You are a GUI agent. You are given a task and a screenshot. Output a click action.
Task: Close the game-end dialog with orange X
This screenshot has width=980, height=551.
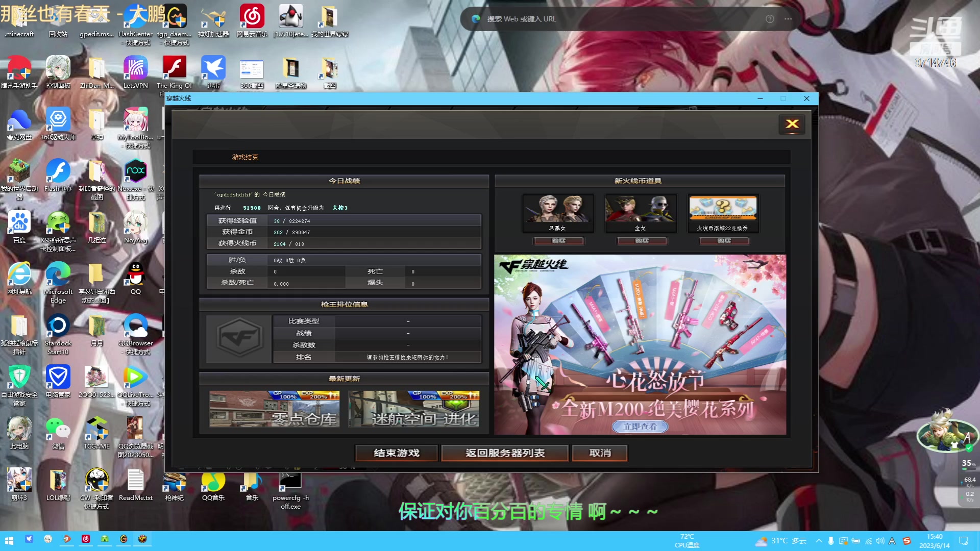[792, 124]
